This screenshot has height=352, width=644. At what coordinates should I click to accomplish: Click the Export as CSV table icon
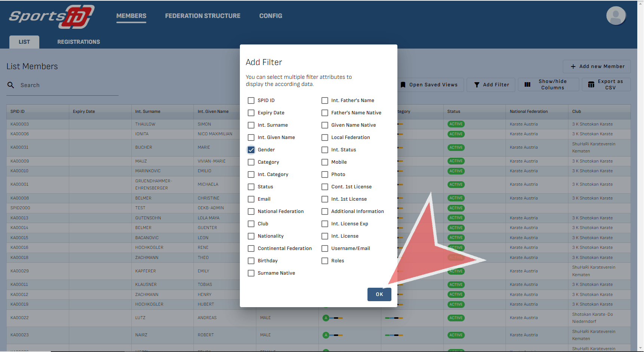[x=591, y=85]
